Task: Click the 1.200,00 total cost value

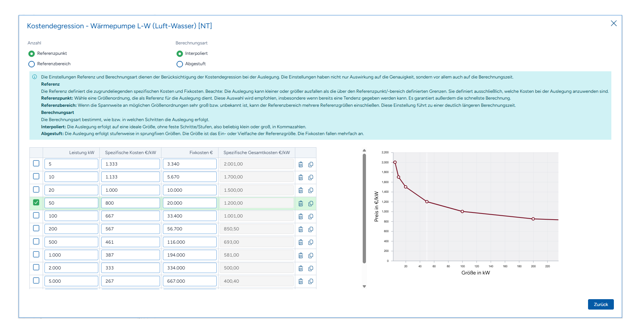Action: (x=257, y=203)
